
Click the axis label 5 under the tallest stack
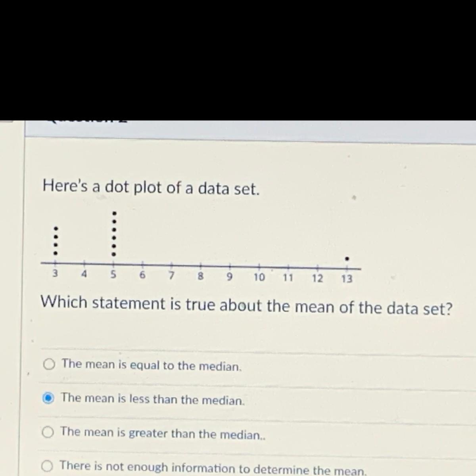[x=113, y=274]
